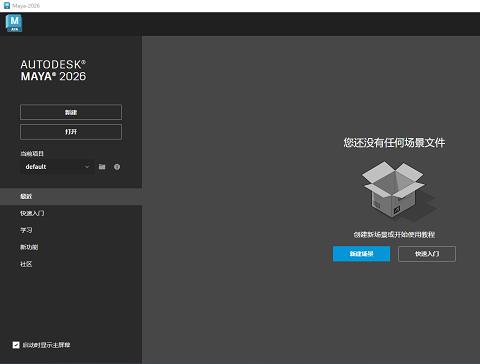Click the Maya M logo icon in header
Screen dimensions: 480x364
coord(14,23)
